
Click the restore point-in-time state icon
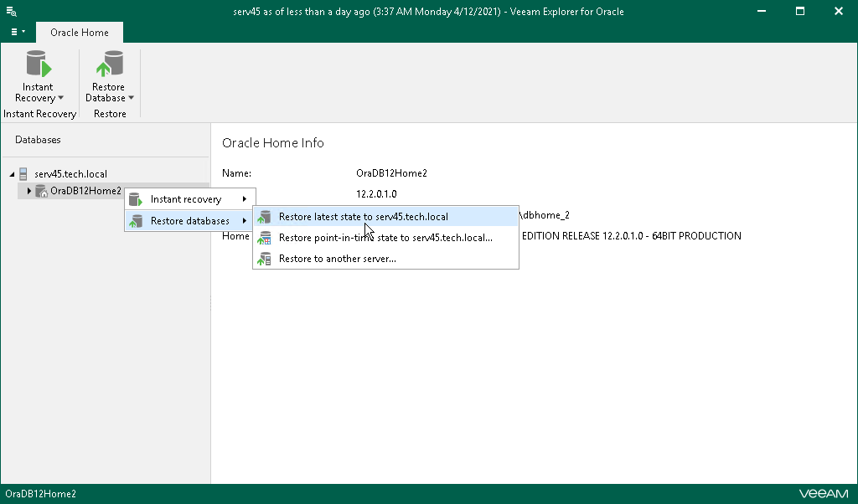pyautogui.click(x=265, y=238)
